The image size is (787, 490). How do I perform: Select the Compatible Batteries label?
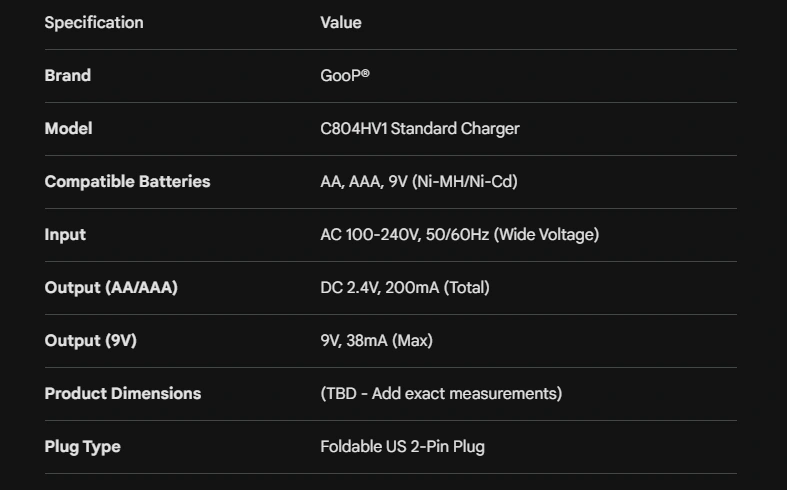coord(127,181)
